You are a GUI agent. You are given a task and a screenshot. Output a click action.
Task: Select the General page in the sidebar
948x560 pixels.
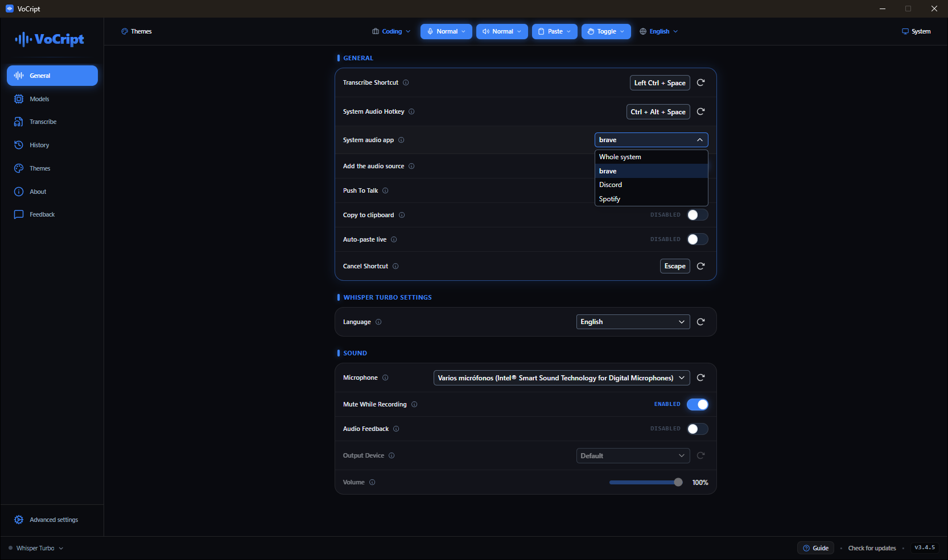tap(52, 76)
